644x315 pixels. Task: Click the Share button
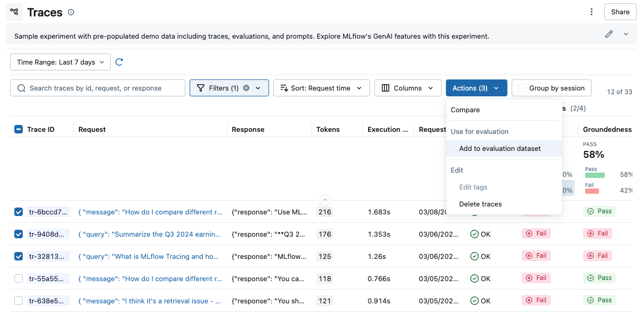[x=620, y=11]
